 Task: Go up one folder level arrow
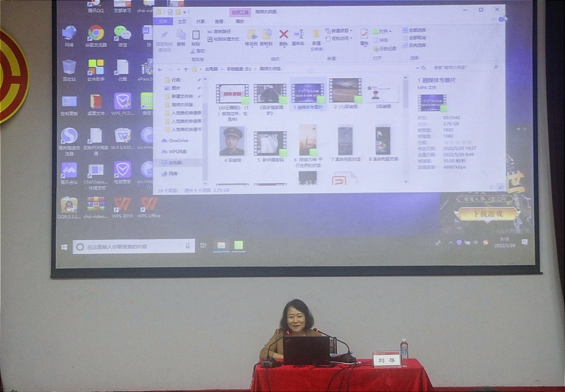[x=186, y=69]
